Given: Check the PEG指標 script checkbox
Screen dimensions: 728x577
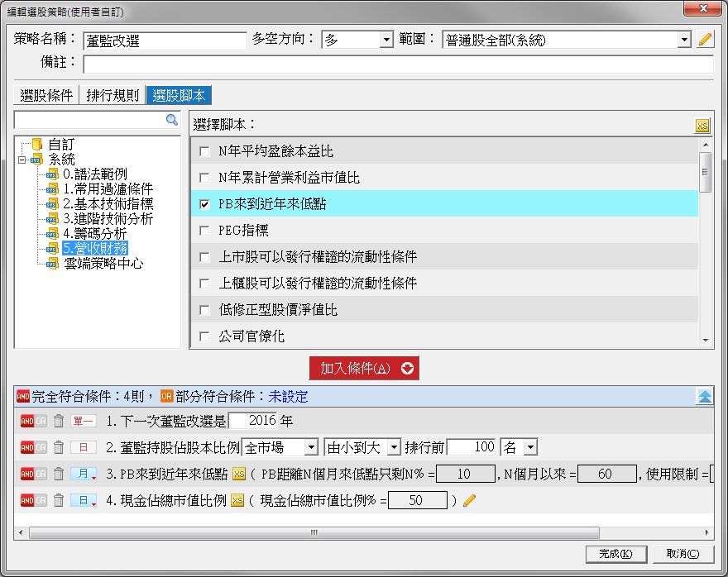Looking at the screenshot, I should (204, 231).
